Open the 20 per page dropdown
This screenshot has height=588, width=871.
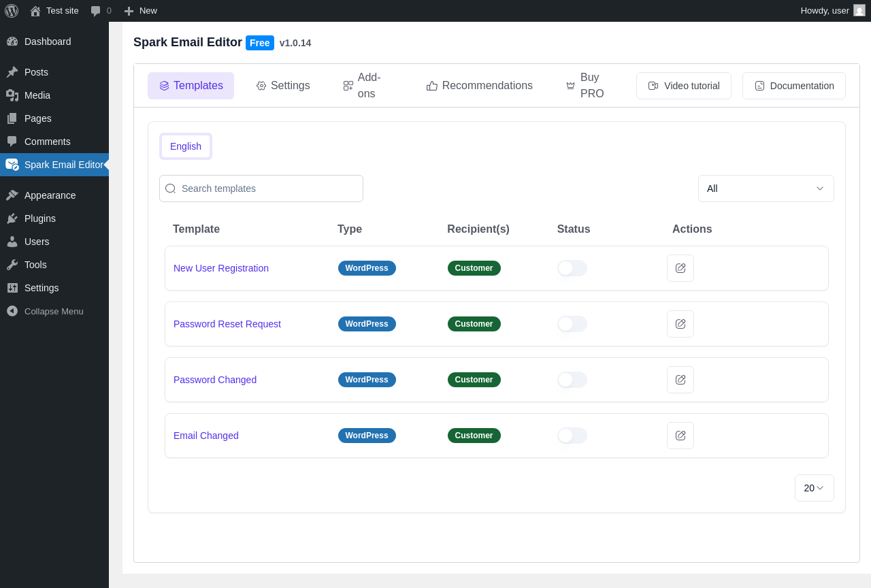[814, 488]
